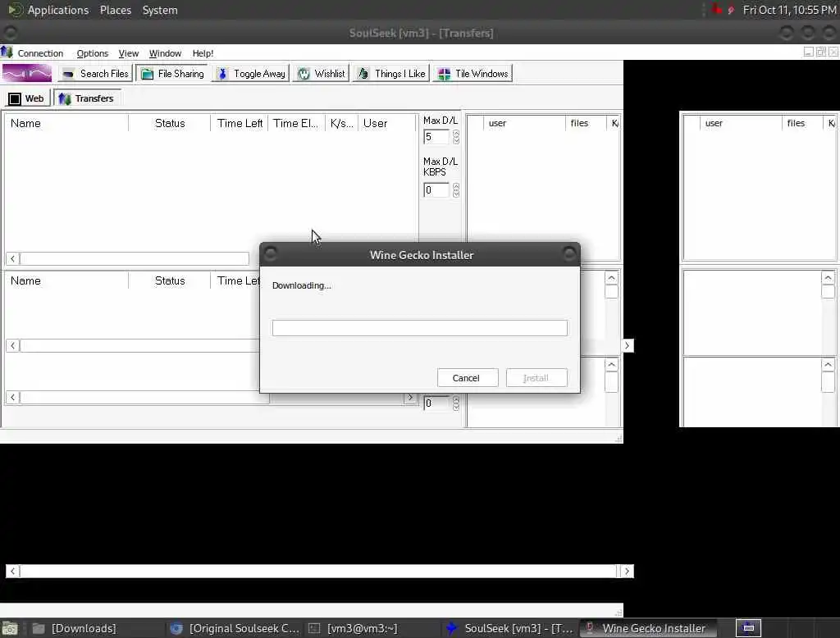The height and width of the screenshot is (638, 840).
Task: Click the bottom wide scrollbar right arrow
Action: [x=628, y=571]
